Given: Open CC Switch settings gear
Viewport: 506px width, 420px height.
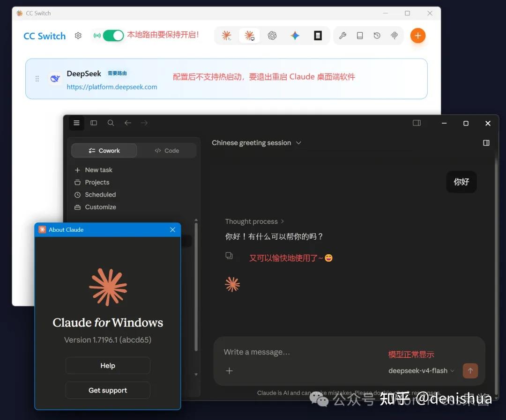Looking at the screenshot, I should tap(78, 36).
